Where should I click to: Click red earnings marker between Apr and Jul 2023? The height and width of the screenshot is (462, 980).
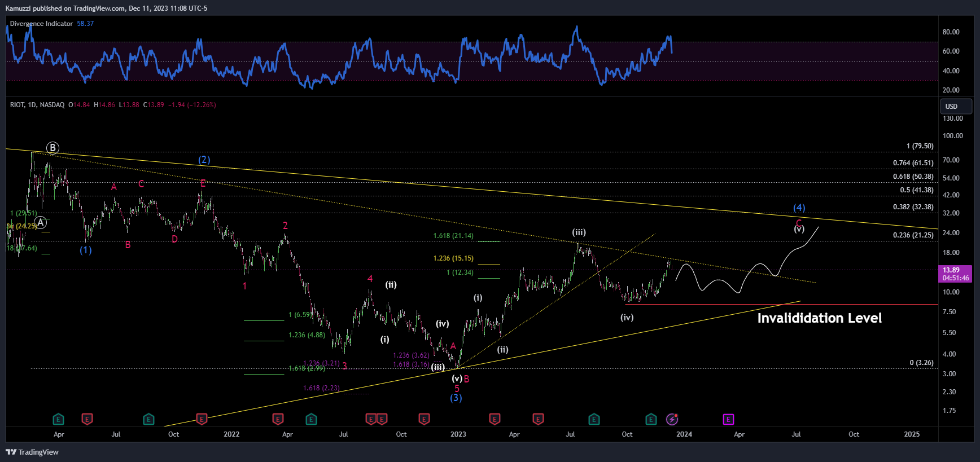(x=538, y=419)
